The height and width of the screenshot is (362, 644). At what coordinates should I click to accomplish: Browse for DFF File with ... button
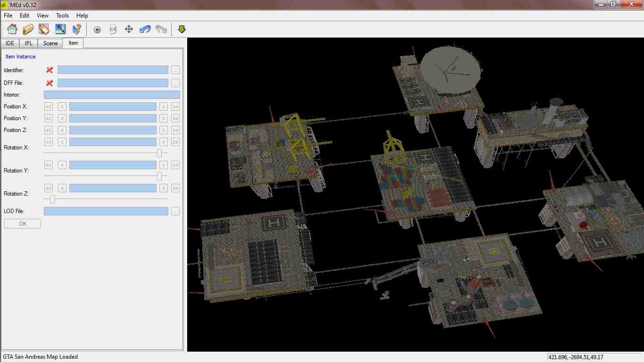pos(175,83)
